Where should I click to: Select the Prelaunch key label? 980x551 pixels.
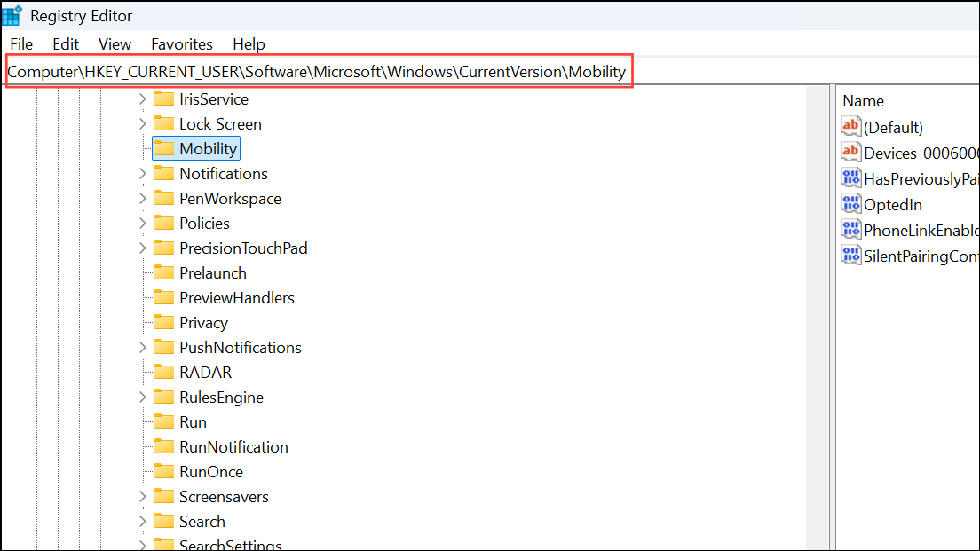(x=213, y=273)
